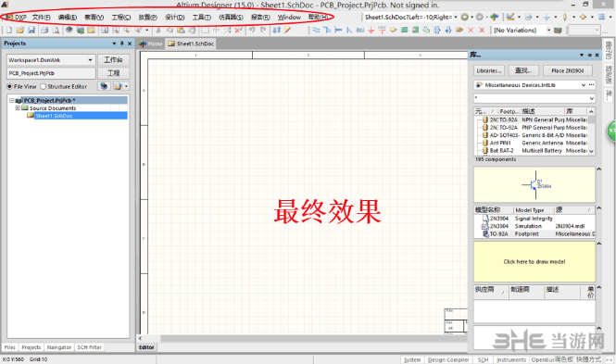The image size is (616, 364).
Task: Activate the Place Wire tool
Action: tap(316, 31)
